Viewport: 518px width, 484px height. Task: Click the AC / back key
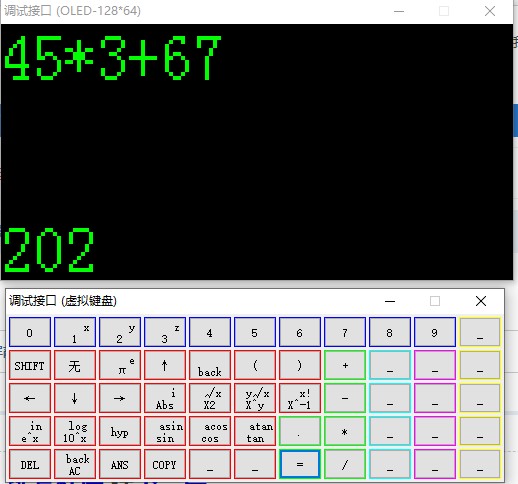pyautogui.click(x=75, y=464)
